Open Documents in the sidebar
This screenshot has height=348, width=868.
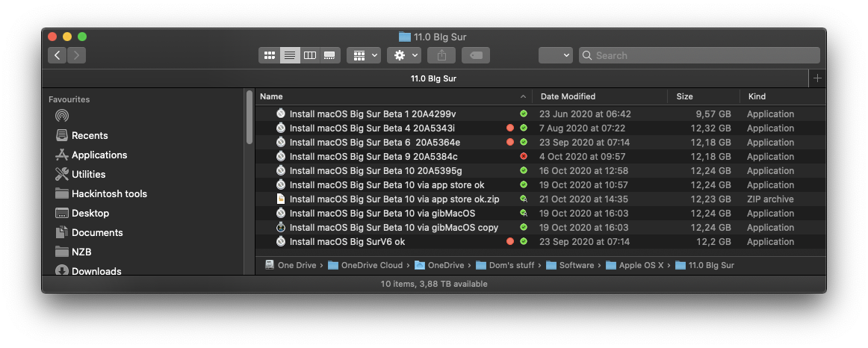point(89,232)
